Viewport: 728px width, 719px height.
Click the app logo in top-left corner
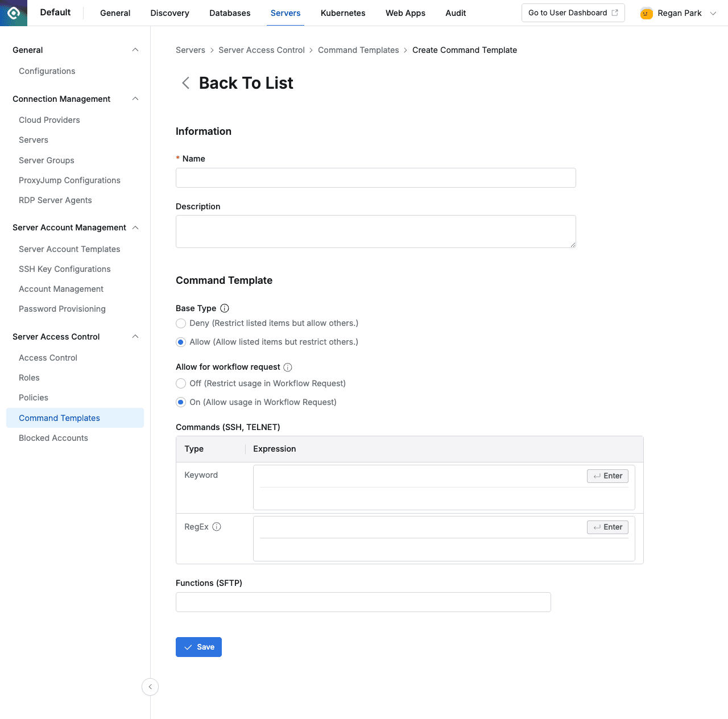coord(13,13)
